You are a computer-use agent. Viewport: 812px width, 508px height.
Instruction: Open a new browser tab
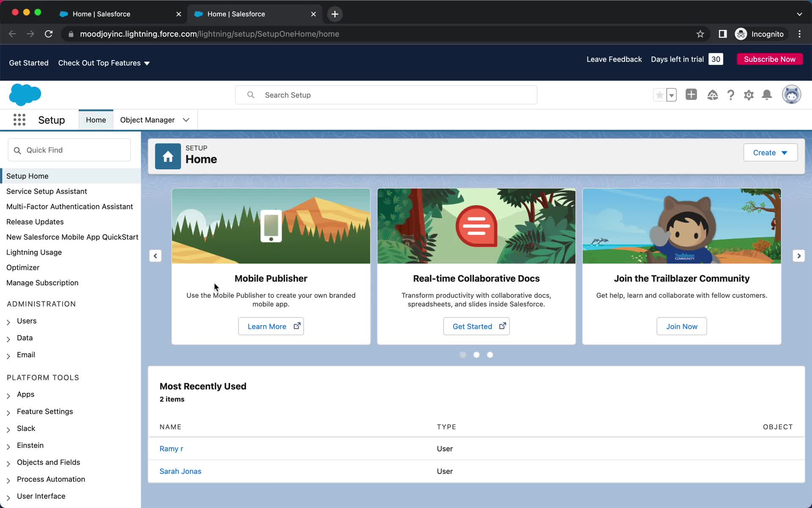point(335,14)
